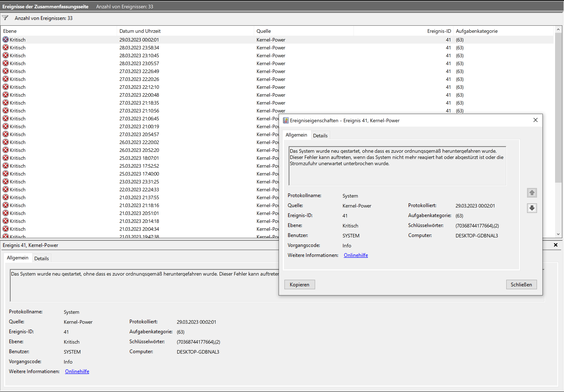
Task: Switch to the Details tab in the dialog
Action: tap(320, 136)
